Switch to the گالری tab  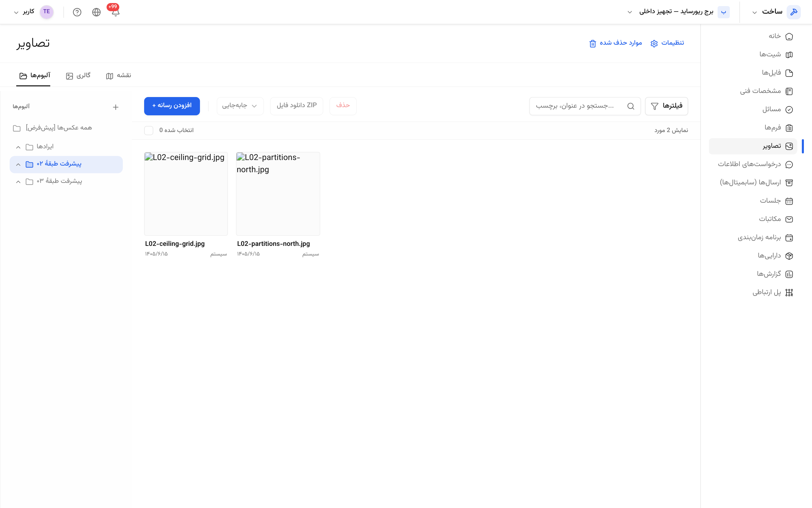78,76
